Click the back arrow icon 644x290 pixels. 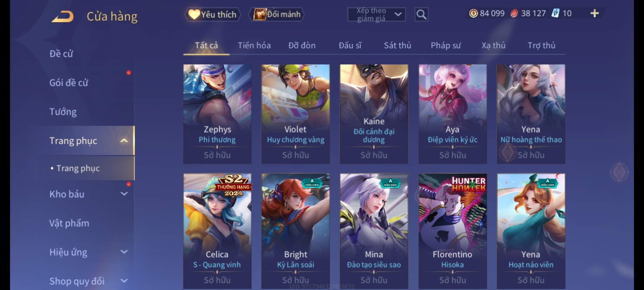coord(63,17)
